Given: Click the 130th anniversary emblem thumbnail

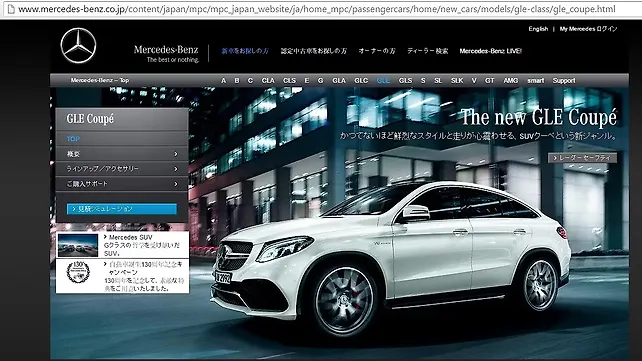Looking at the screenshot, I should coord(78,272).
